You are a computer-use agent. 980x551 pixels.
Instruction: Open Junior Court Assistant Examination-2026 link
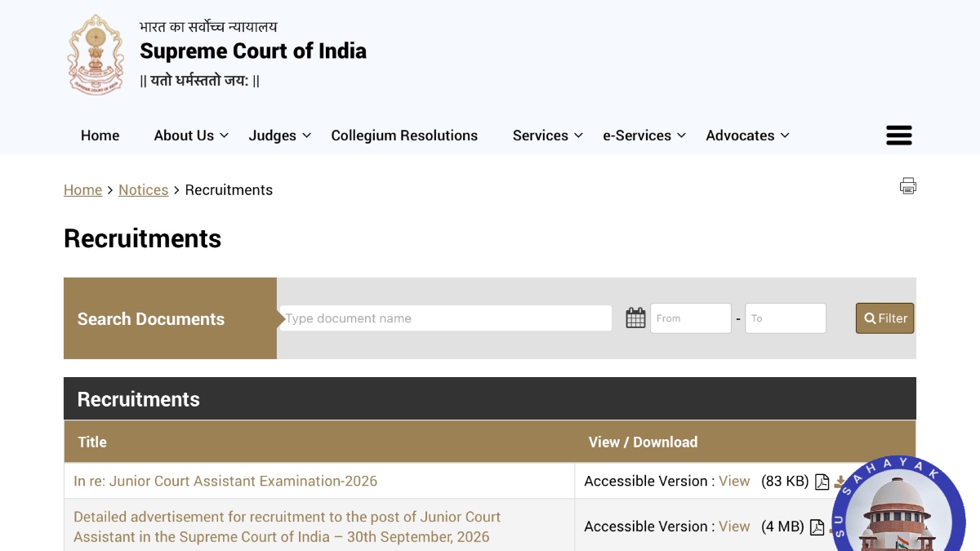(x=225, y=482)
